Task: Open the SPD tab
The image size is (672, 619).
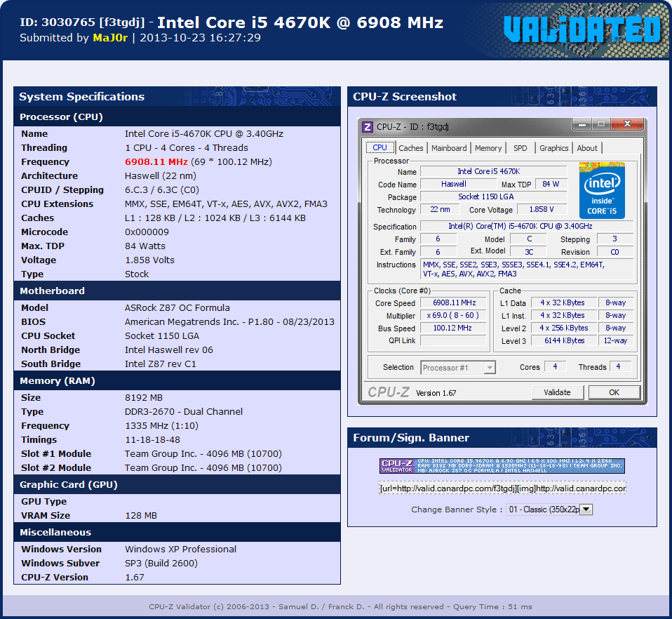Action: click(x=520, y=148)
